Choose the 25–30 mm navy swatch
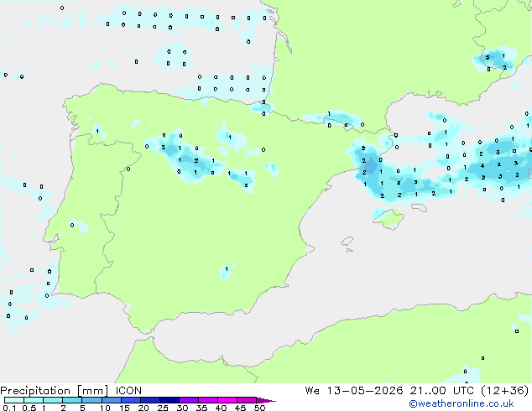The image size is (532, 411). 169,400
